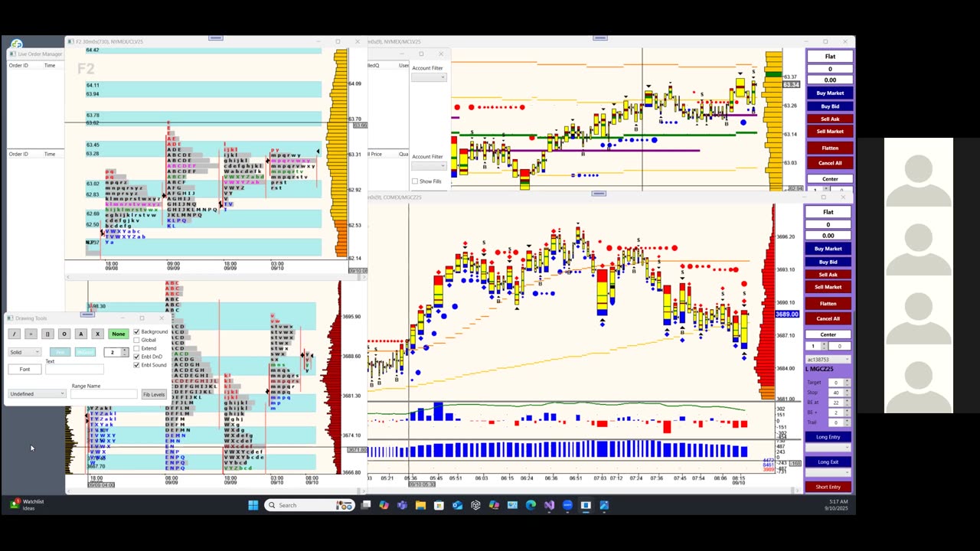Click Buy Market in upper MCLV25 panel
The image size is (980, 551).
tap(830, 93)
